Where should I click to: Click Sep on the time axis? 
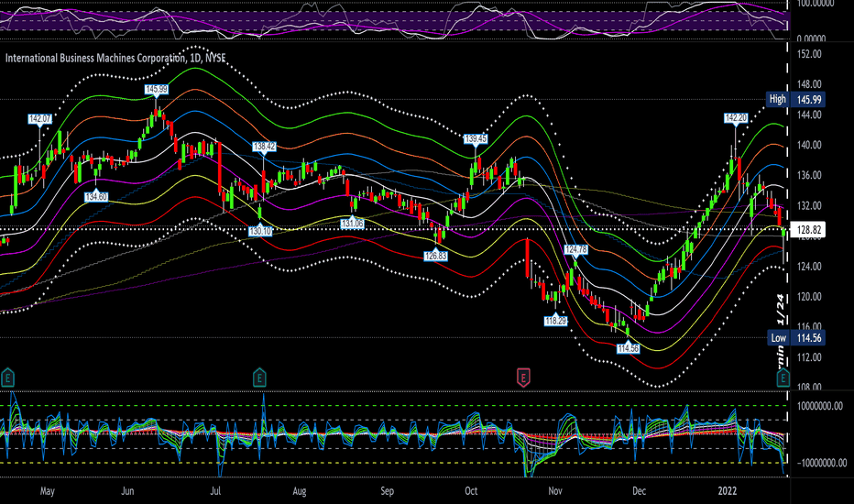tap(388, 491)
